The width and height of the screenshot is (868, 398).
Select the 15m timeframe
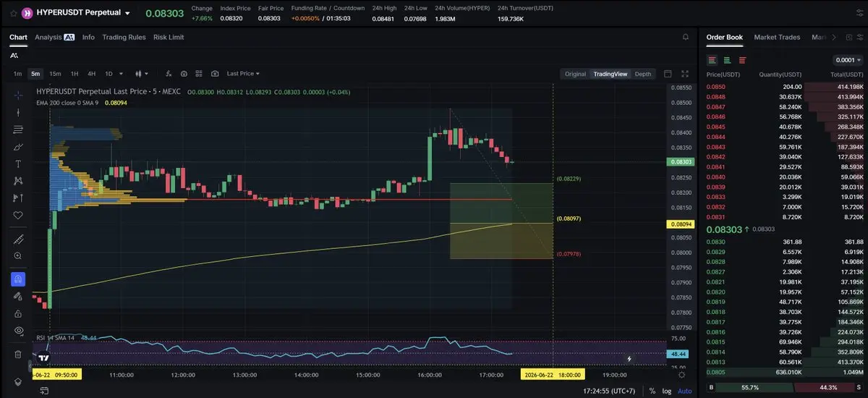(55, 74)
